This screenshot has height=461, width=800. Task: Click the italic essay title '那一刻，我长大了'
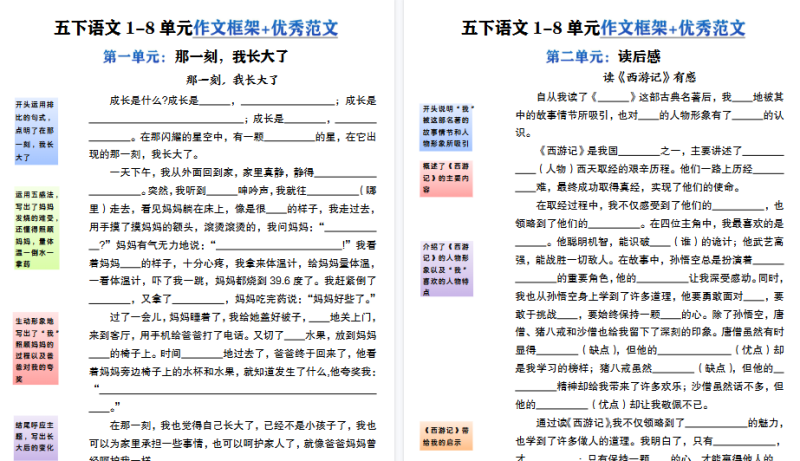coord(232,80)
